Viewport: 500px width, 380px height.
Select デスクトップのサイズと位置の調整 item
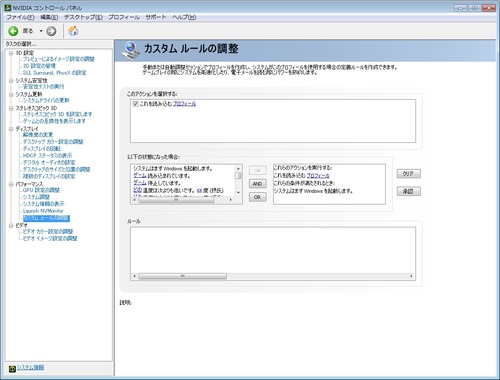pyautogui.click(x=56, y=169)
